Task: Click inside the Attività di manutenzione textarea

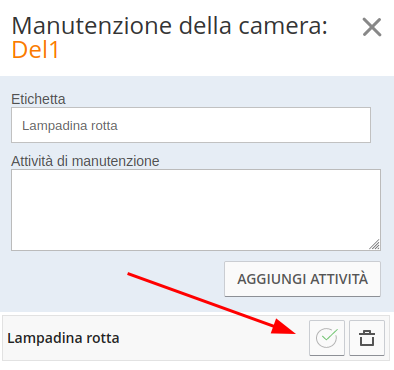Action: pyautogui.click(x=196, y=210)
